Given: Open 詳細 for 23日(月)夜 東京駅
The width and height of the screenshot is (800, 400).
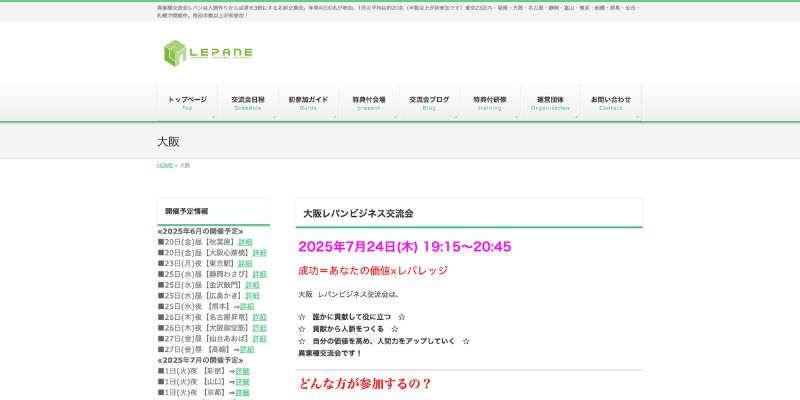Looking at the screenshot, I should [x=245, y=263].
